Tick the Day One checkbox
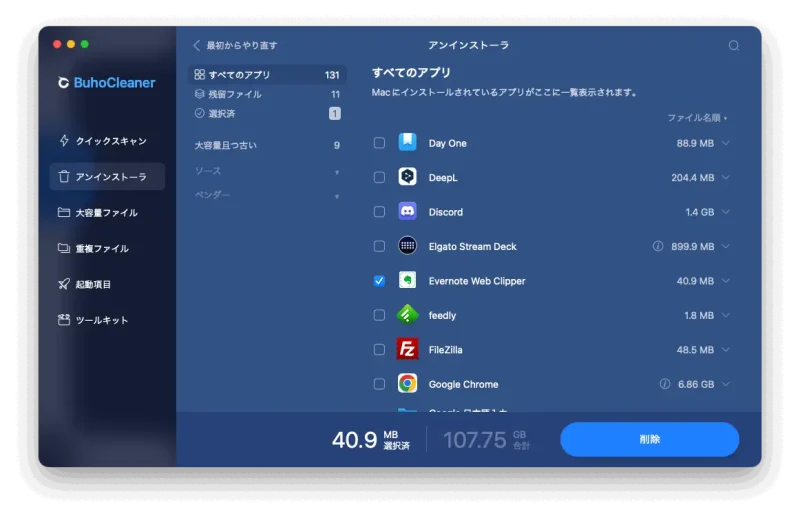Screen dimensions: 800x518 379,143
